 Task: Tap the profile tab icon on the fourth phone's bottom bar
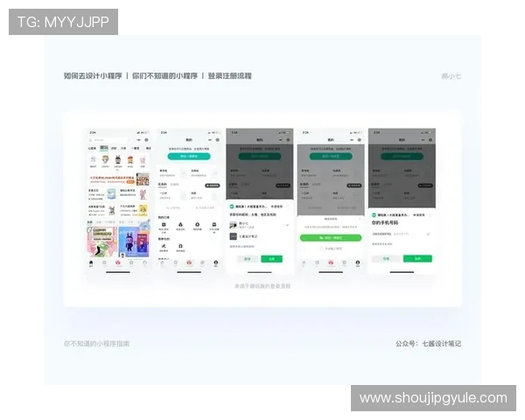tap(358, 262)
